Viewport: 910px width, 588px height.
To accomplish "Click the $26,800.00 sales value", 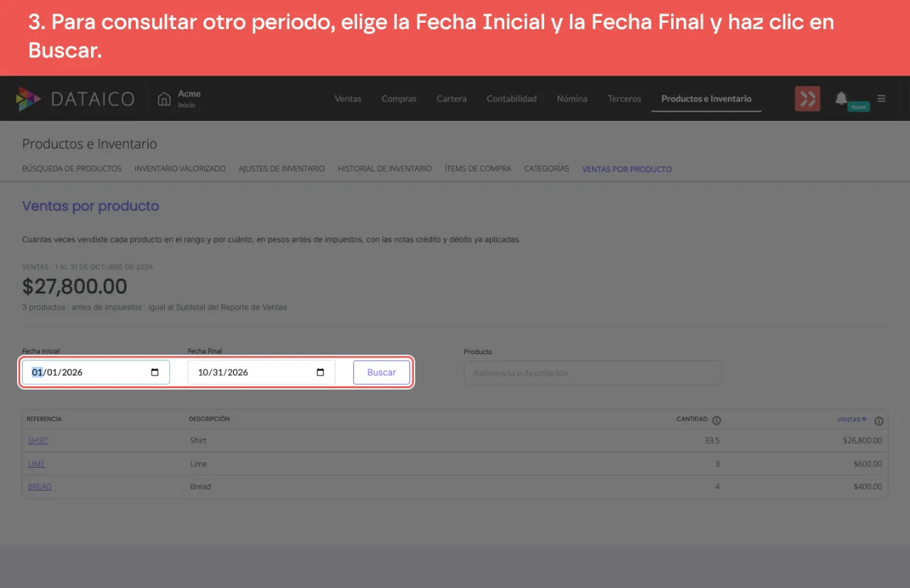I will pyautogui.click(x=862, y=441).
